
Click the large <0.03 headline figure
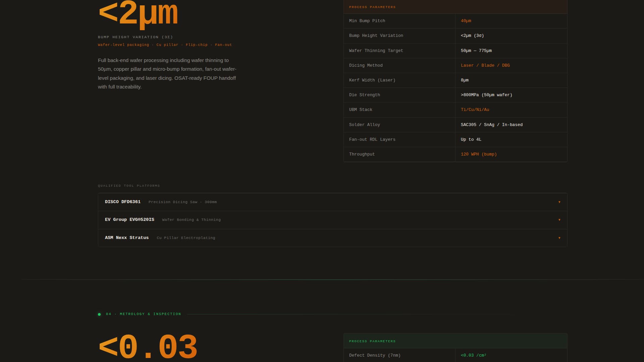coord(148,347)
